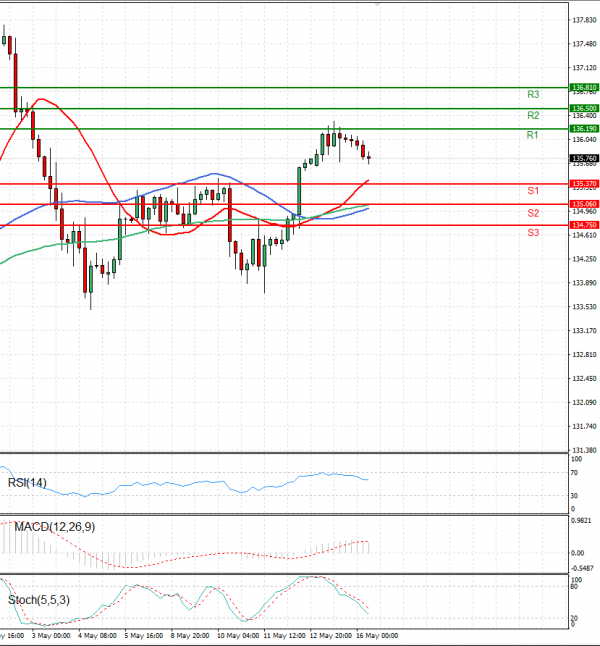Screen dimensions: 600x646
Task: Click the 134.250 price axis value
Action: [584, 259]
